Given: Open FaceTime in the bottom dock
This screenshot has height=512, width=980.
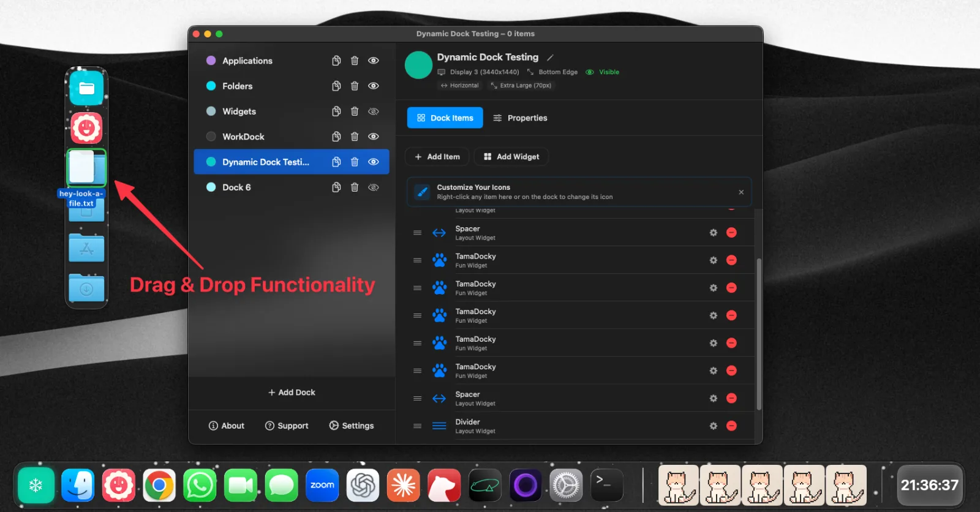Looking at the screenshot, I should click(241, 486).
